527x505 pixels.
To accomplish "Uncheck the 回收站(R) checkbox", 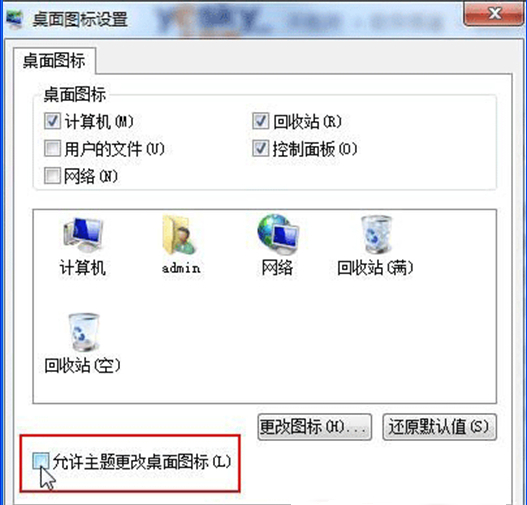I will pos(261,121).
